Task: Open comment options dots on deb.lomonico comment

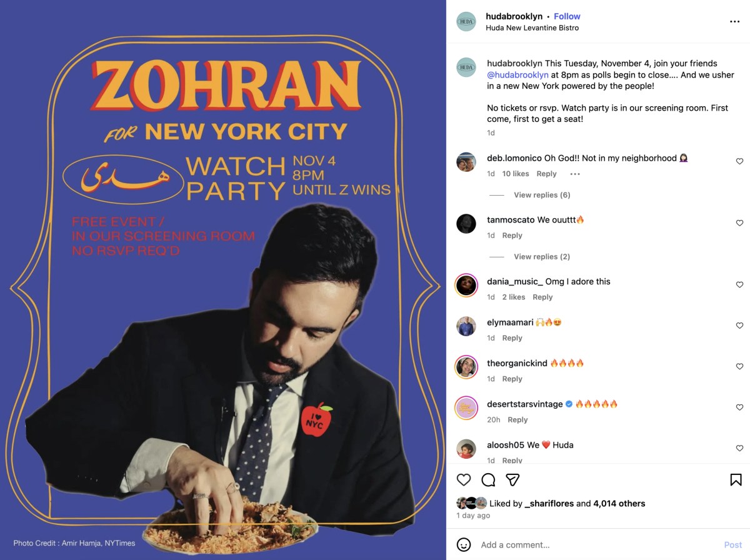Action: [575, 174]
